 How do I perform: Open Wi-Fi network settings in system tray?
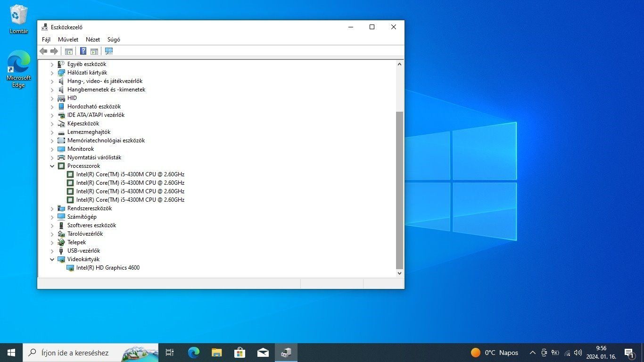coord(567,353)
